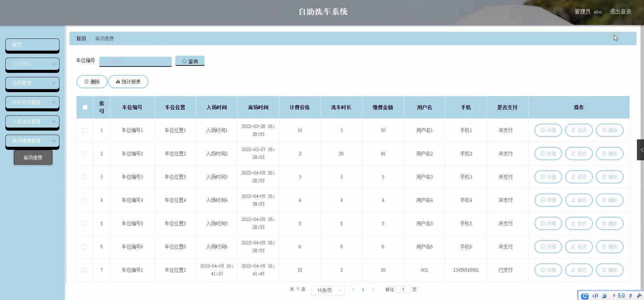Click the IME soft keyboard icon
The width and height of the screenshot is (644, 300).
(621, 296)
